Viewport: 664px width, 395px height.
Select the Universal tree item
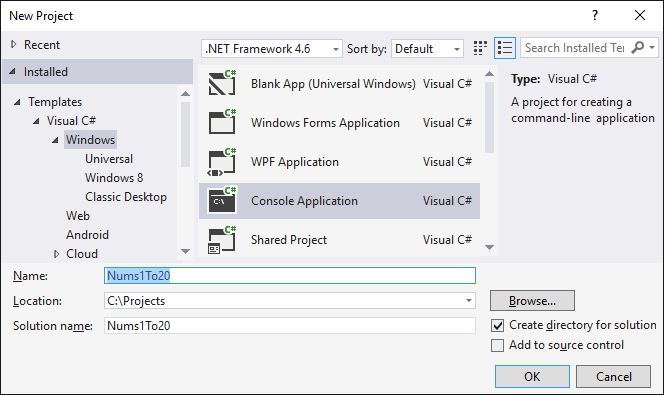pos(109,159)
